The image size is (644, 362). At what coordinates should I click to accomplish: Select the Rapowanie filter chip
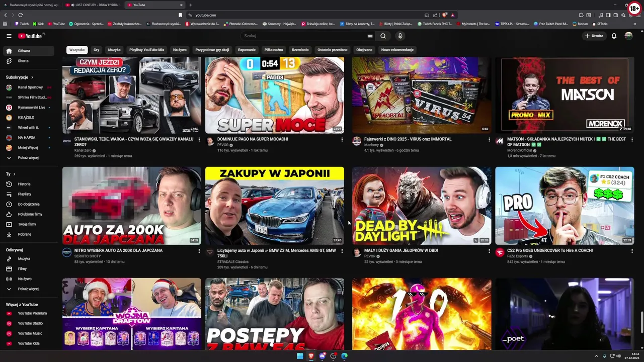pyautogui.click(x=247, y=50)
